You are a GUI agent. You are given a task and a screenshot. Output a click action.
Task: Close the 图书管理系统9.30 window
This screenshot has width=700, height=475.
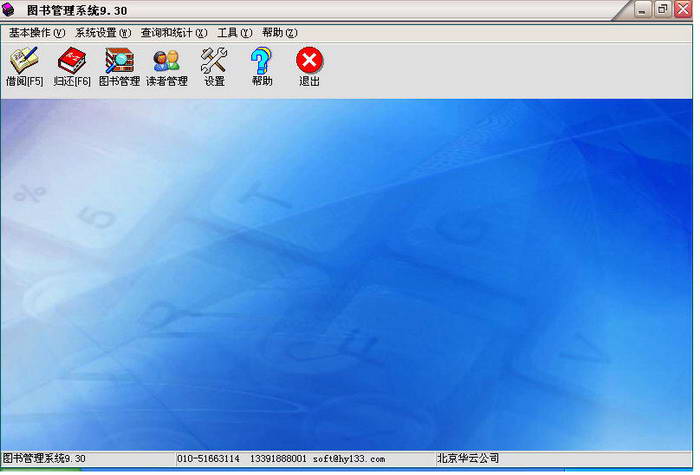click(683, 9)
